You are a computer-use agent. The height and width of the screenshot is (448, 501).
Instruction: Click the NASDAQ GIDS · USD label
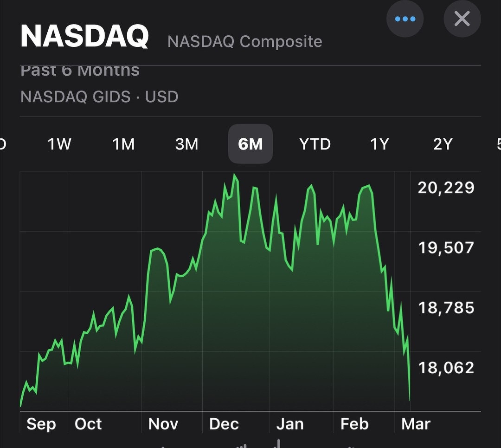[x=99, y=97]
